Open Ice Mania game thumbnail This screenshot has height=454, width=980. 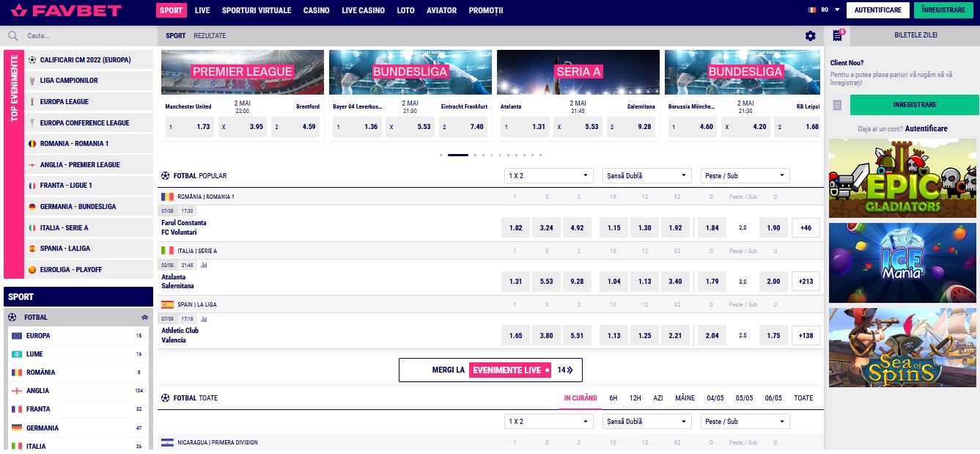coord(904,263)
